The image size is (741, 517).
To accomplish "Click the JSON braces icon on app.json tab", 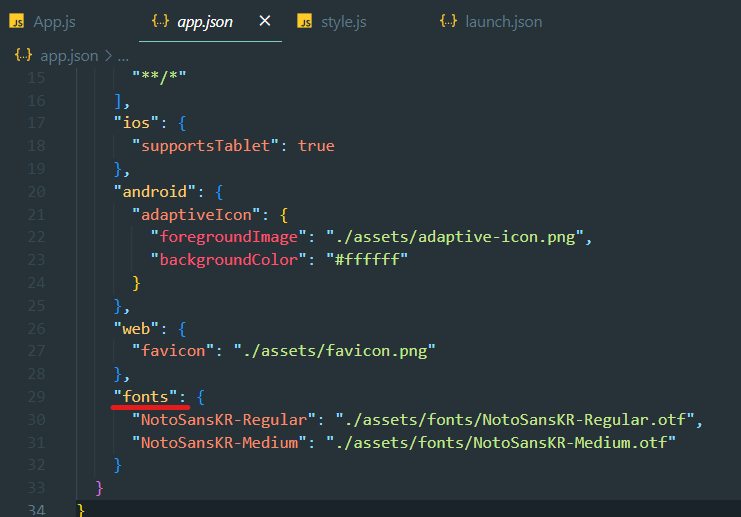I will [160, 21].
